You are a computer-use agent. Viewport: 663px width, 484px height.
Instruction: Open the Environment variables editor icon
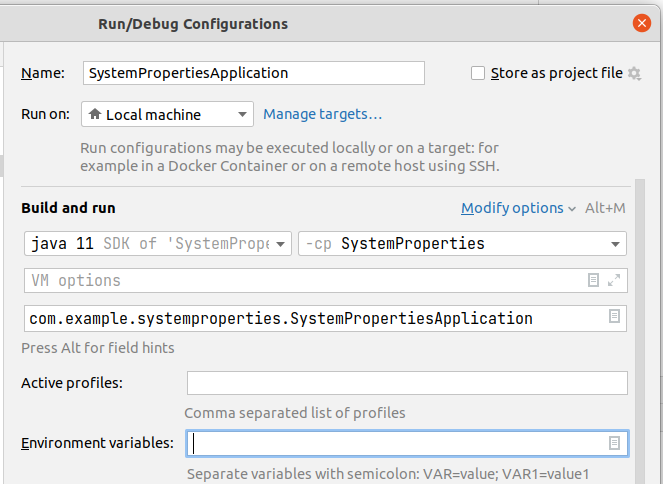pos(614,443)
